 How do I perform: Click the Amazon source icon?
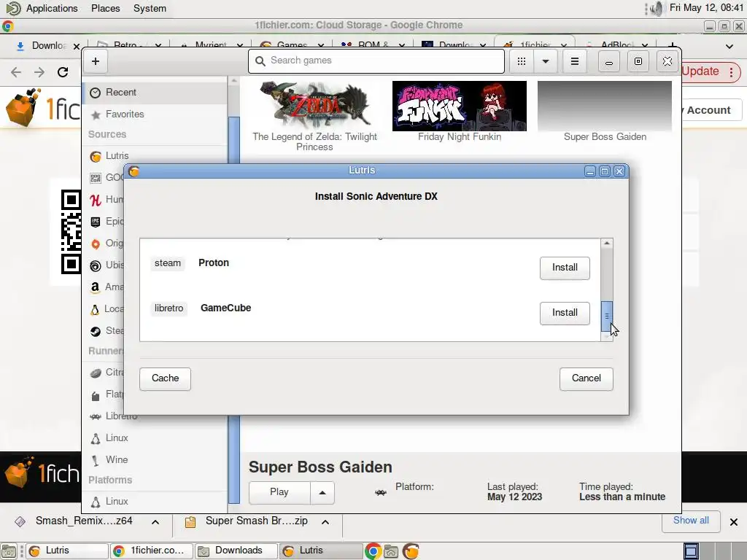96,287
